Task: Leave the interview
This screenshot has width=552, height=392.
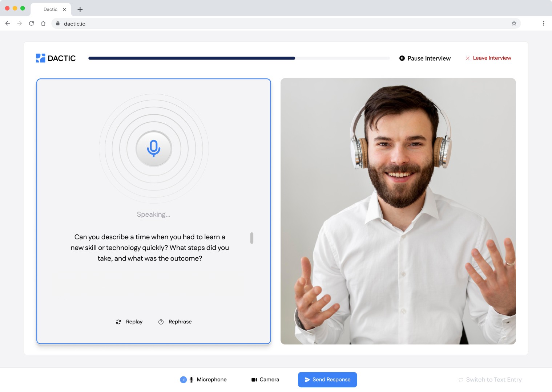Action: click(x=488, y=58)
